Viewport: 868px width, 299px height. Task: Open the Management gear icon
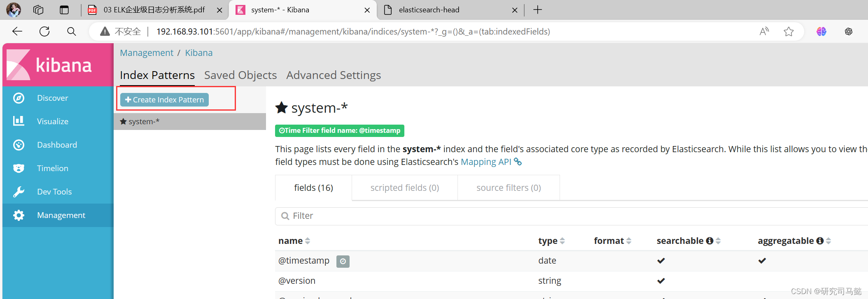coord(19,215)
